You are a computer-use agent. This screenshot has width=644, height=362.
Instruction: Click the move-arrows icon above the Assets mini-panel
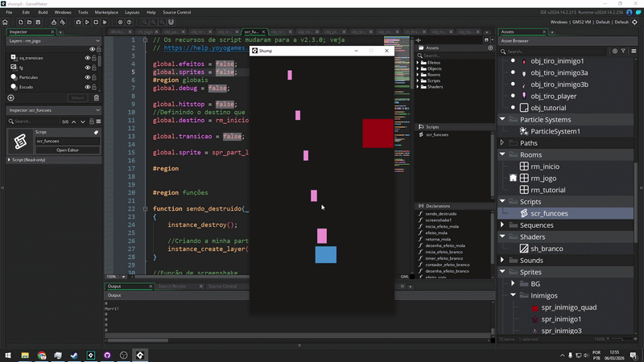point(418,40)
